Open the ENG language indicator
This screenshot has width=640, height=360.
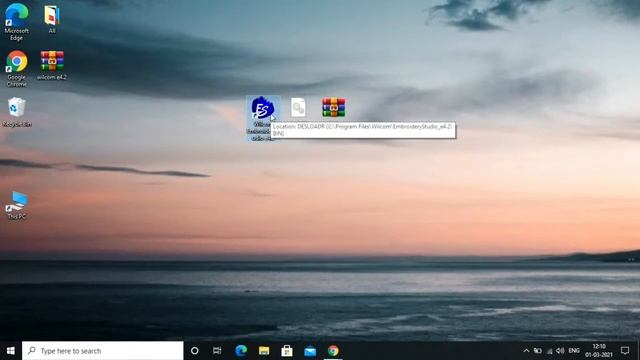click(574, 351)
